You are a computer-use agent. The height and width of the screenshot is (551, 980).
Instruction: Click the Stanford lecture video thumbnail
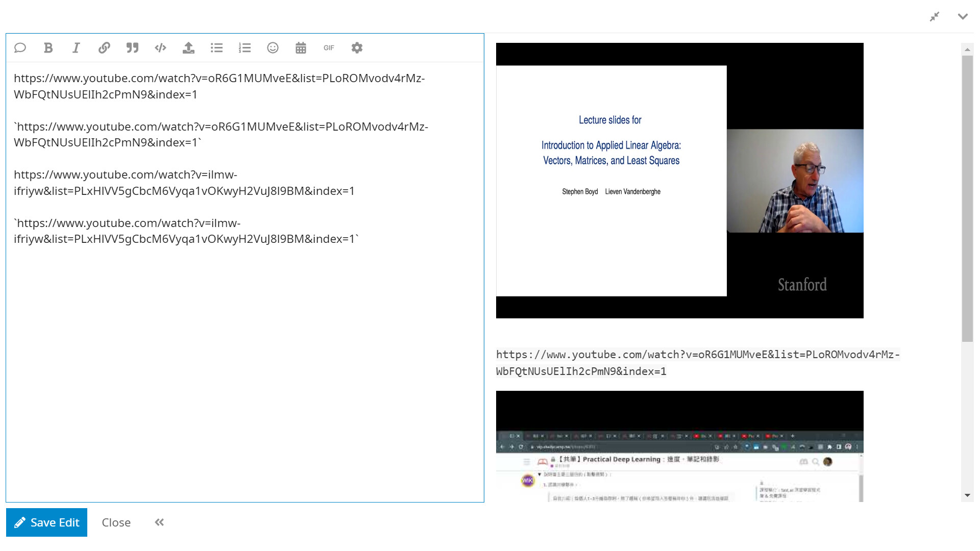click(679, 181)
